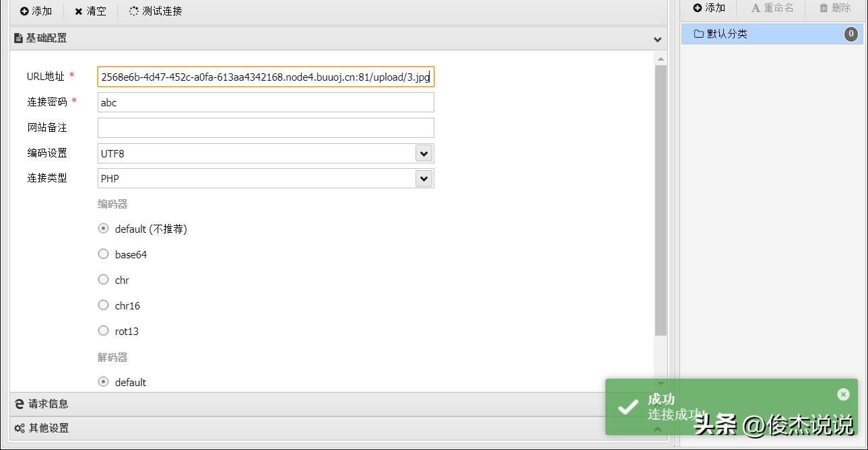This screenshot has height=450, width=868.
Task: Select the chr16 encoder radio button
Action: (103, 305)
